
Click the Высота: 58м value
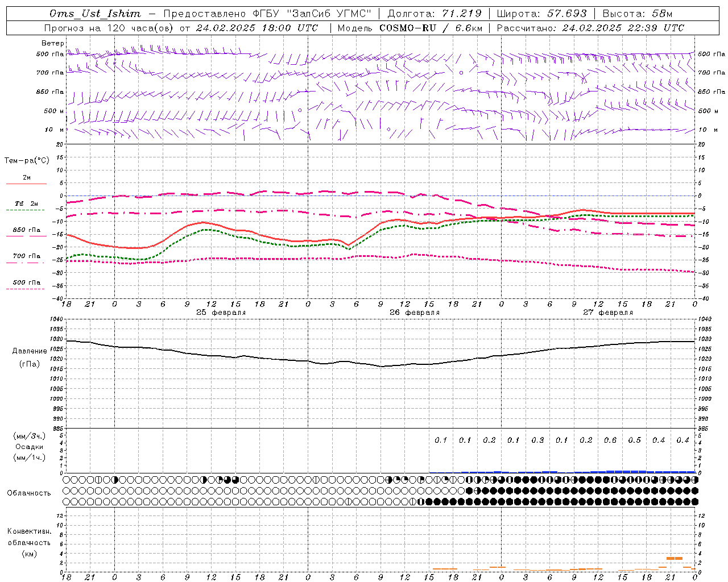tap(637, 14)
